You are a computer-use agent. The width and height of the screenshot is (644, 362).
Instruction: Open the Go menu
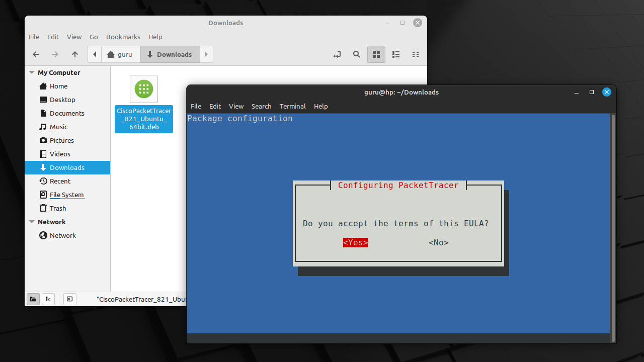tap(94, 37)
